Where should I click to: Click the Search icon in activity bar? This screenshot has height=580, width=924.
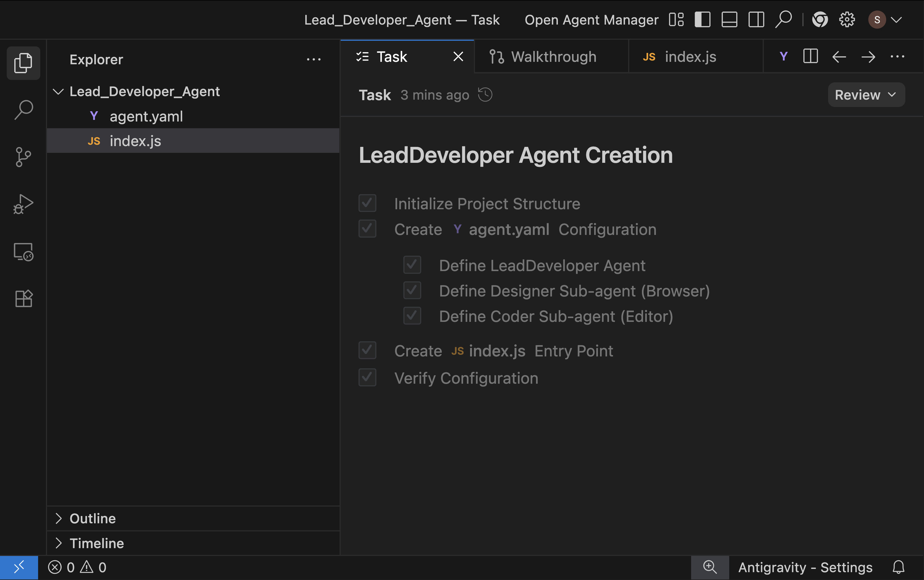tap(24, 110)
